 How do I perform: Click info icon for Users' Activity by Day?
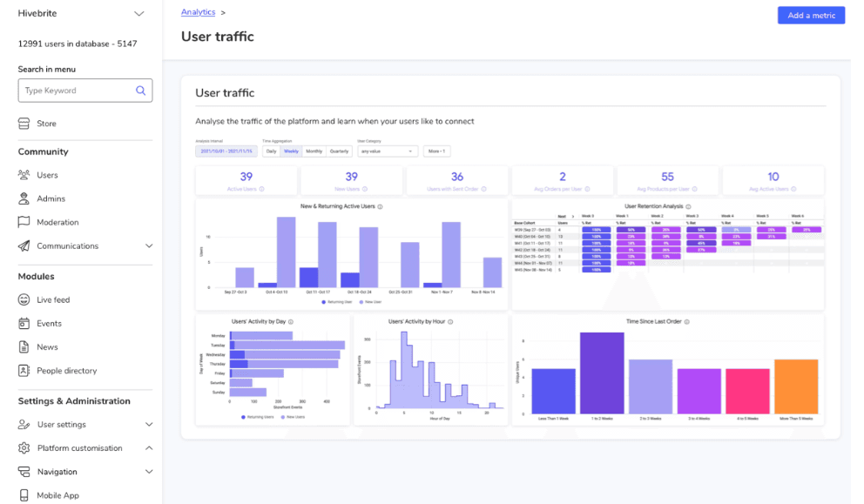(290, 322)
